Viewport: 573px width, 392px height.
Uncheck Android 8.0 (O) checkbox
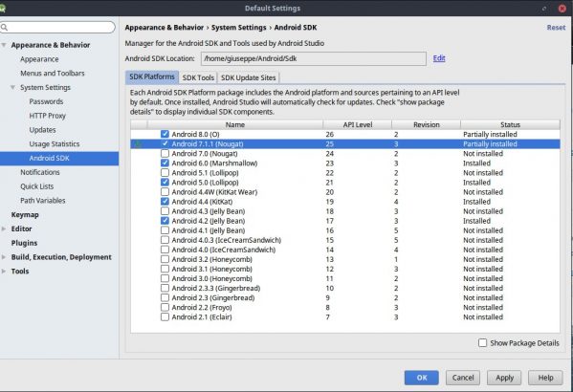click(x=165, y=134)
